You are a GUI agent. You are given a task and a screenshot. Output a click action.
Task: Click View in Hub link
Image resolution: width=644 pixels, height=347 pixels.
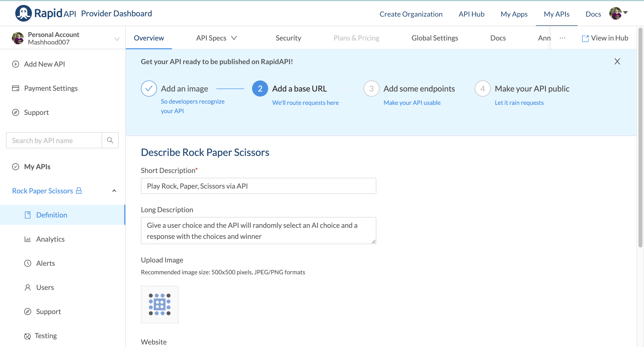pos(610,38)
